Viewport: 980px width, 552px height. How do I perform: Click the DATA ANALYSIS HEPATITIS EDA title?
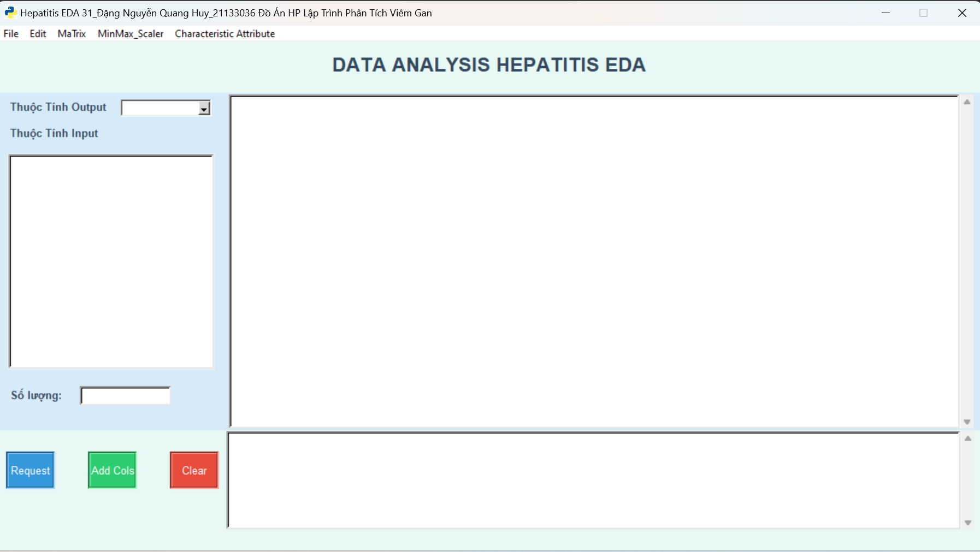[x=488, y=64]
